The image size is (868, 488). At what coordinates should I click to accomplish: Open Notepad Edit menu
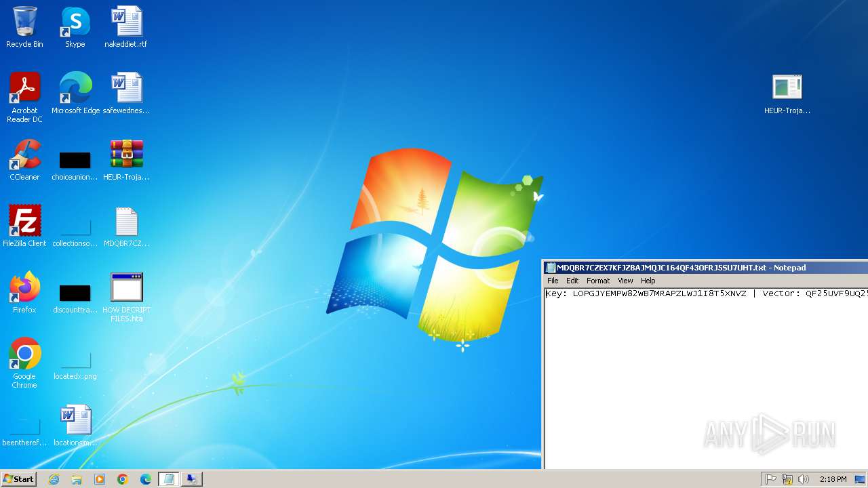tap(572, 281)
